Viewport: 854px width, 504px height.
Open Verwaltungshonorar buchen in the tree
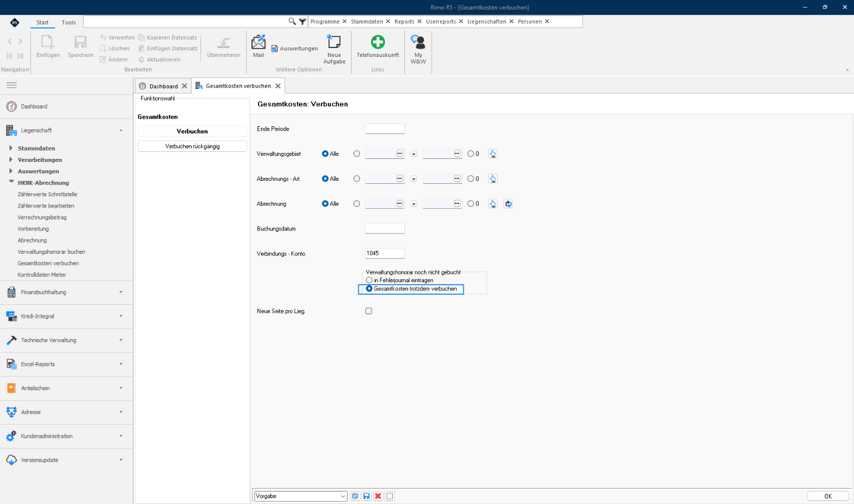pyautogui.click(x=52, y=252)
